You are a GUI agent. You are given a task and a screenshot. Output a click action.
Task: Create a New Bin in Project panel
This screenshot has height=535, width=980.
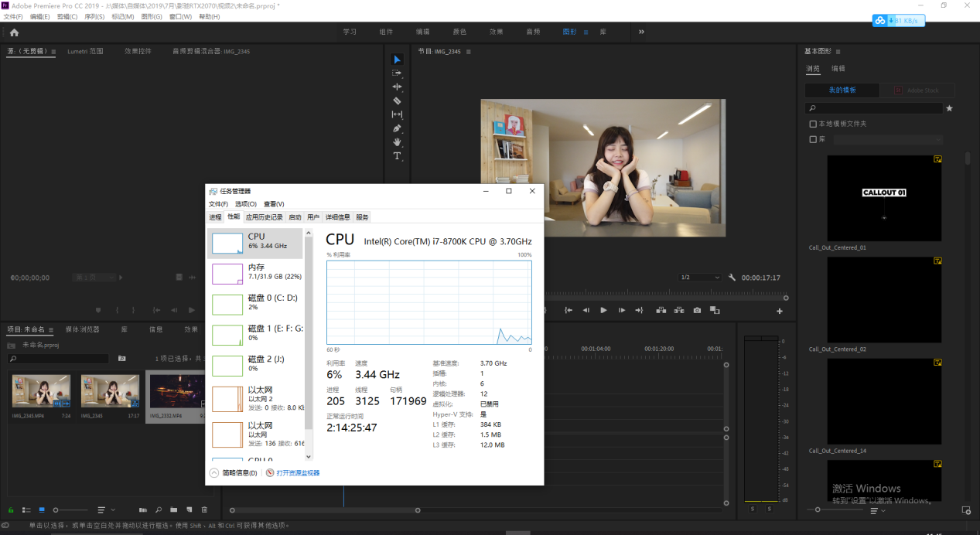click(174, 510)
